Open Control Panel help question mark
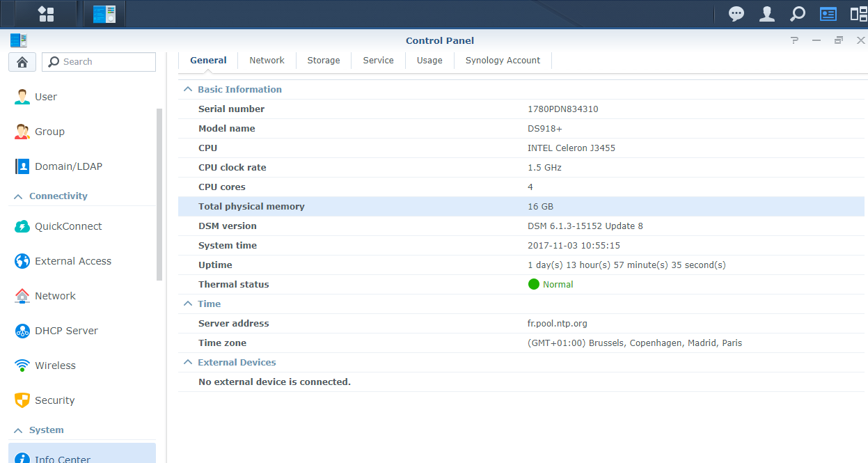 click(794, 40)
